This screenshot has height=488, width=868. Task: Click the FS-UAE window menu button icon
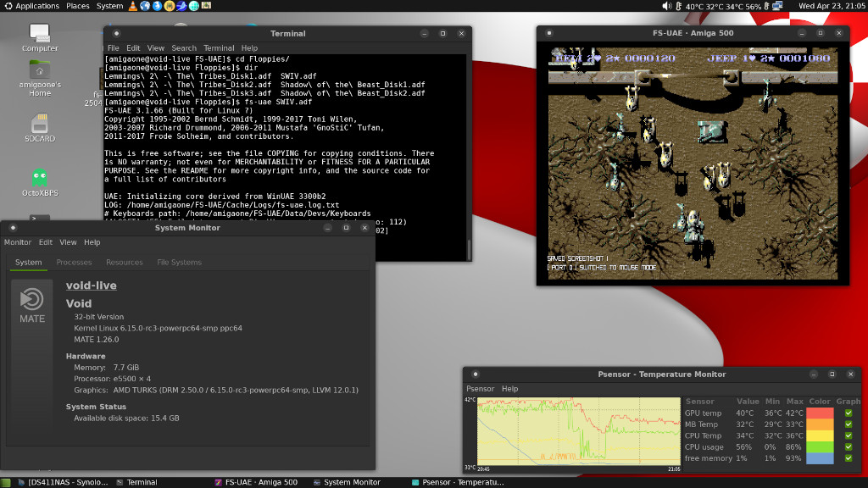pyautogui.click(x=549, y=33)
